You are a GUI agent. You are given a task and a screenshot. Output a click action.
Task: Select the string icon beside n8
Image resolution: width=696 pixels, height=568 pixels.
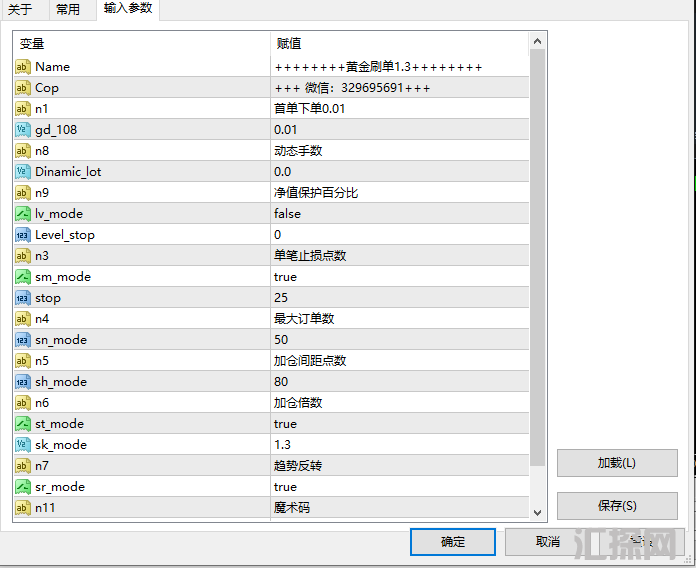[x=23, y=151]
